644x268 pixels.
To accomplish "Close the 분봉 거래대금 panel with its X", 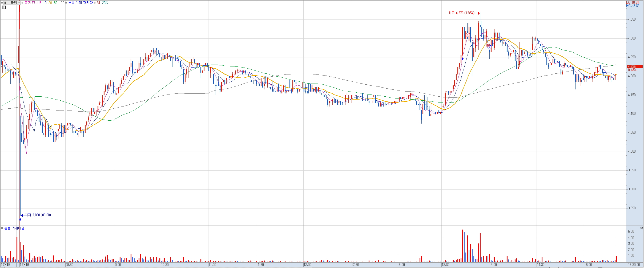I will point(641,227).
